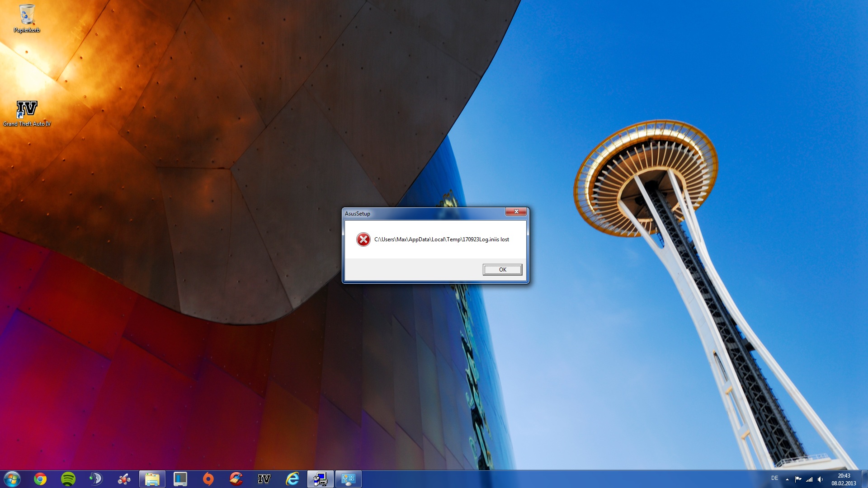Launch GTA IV from taskbar icon
The width and height of the screenshot is (868, 488).
[264, 479]
